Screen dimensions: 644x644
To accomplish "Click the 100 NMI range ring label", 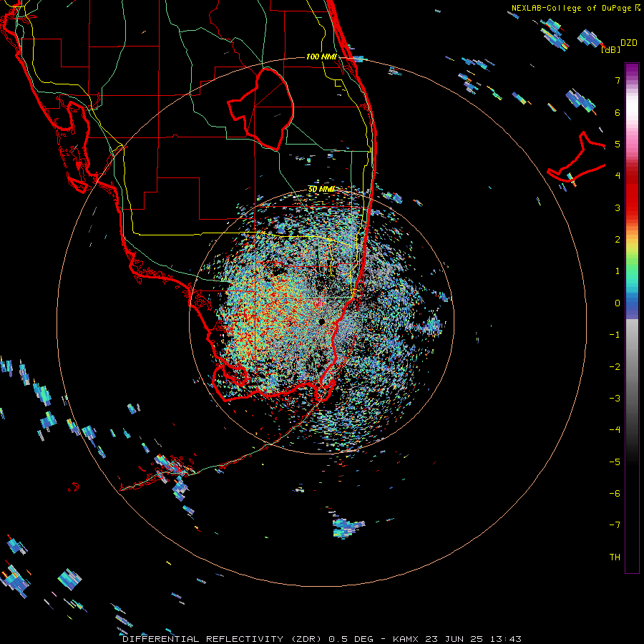I will [321, 57].
